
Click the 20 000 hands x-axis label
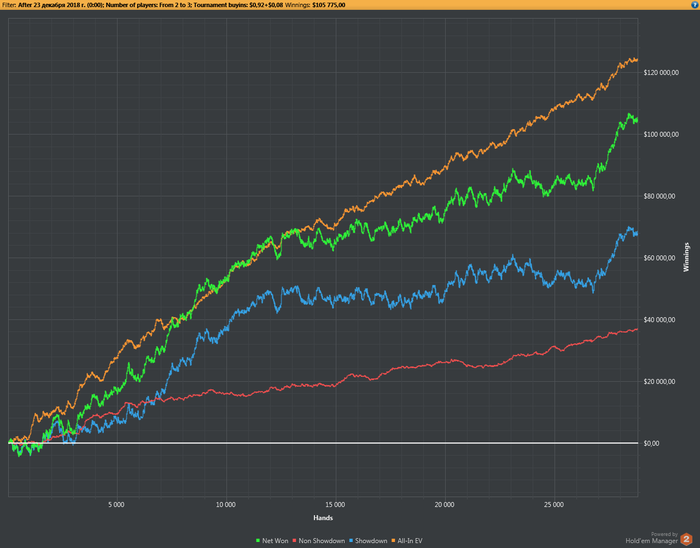[444, 505]
